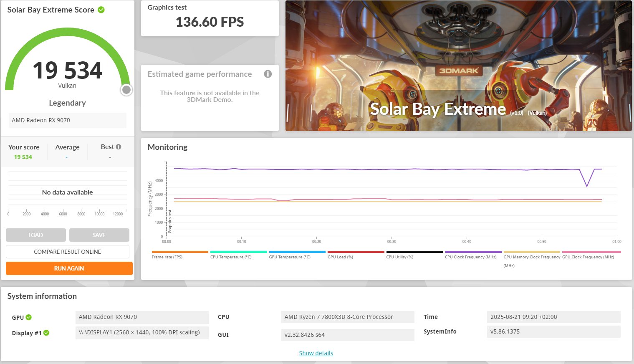Click the LOAD button

coord(36,235)
